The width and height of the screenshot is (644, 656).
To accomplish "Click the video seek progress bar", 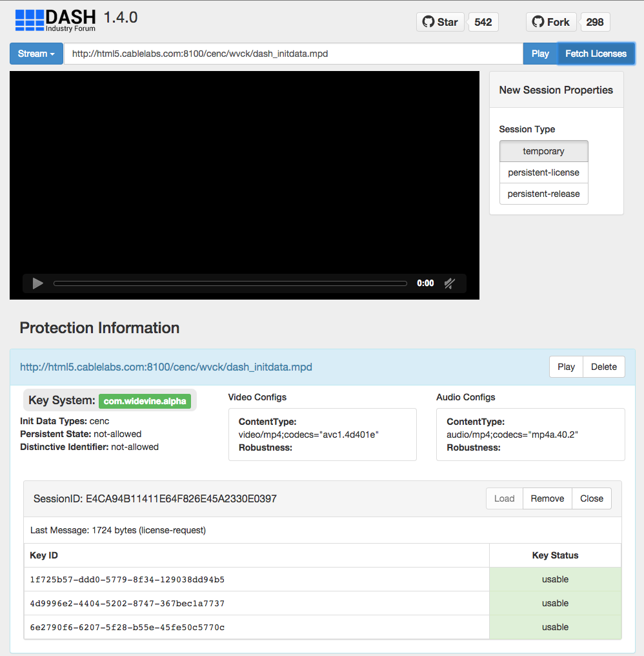I will click(230, 283).
